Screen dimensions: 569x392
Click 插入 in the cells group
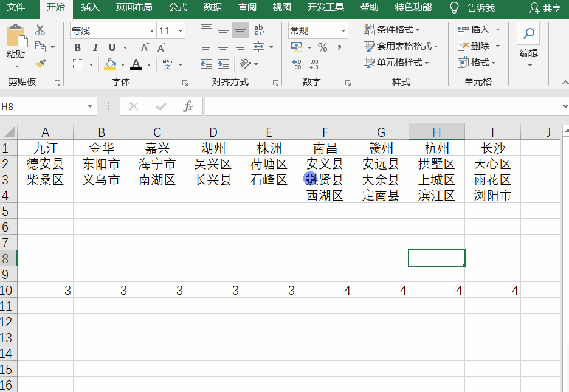click(x=479, y=30)
